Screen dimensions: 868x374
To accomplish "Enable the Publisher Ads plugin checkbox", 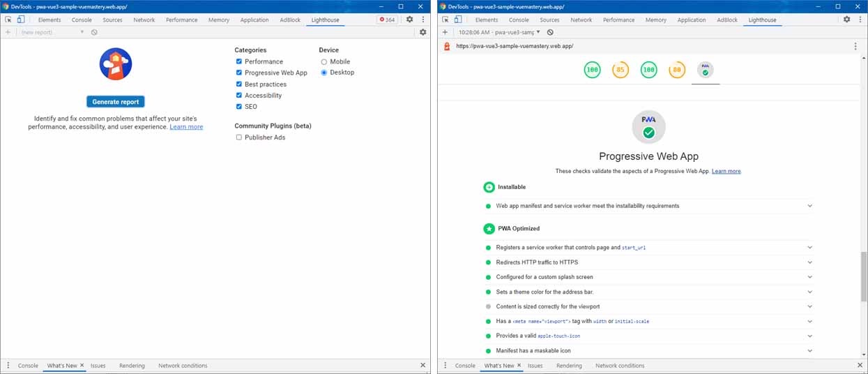I will point(238,137).
